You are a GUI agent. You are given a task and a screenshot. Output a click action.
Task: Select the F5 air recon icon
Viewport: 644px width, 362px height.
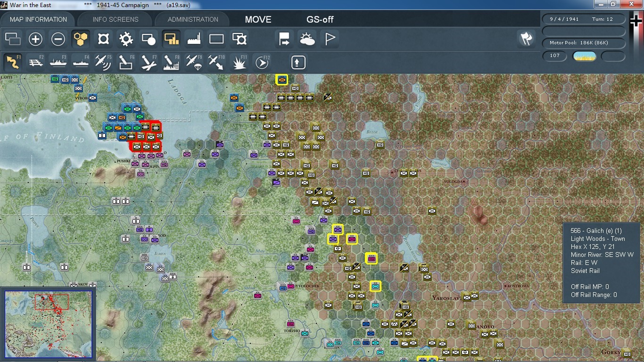point(104,62)
